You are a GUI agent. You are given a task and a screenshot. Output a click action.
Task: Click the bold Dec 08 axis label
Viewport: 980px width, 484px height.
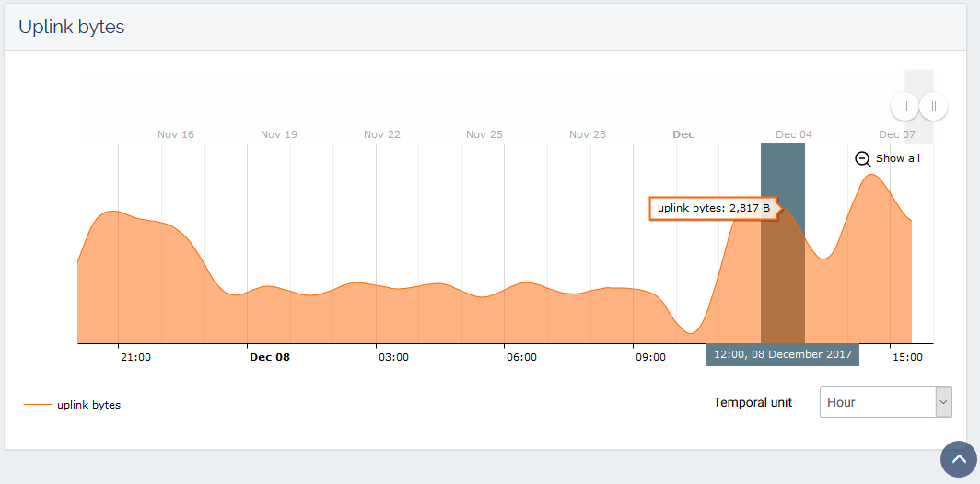click(270, 357)
